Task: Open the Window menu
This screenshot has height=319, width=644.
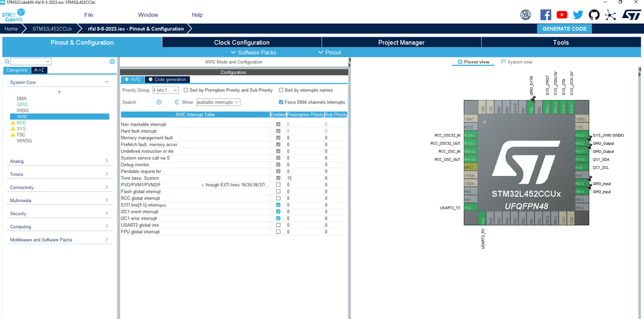Action: tap(148, 15)
